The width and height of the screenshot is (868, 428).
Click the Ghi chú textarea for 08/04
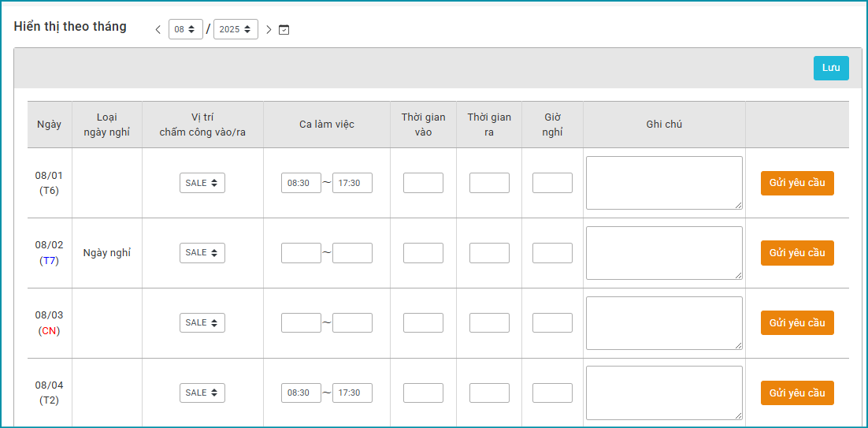tap(663, 393)
